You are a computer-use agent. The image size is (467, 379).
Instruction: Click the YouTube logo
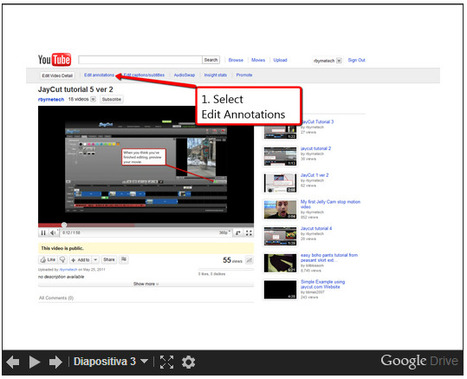pyautogui.click(x=54, y=60)
